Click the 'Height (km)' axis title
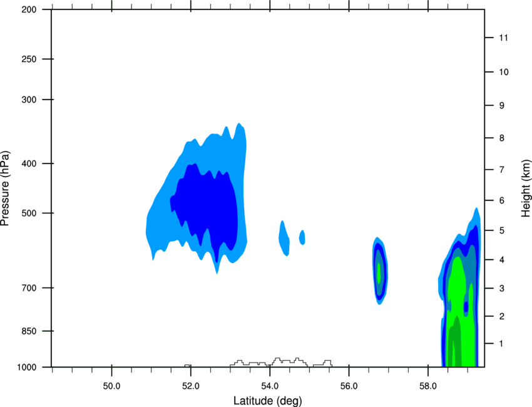The height and width of the screenshot is (407, 532). point(526,188)
